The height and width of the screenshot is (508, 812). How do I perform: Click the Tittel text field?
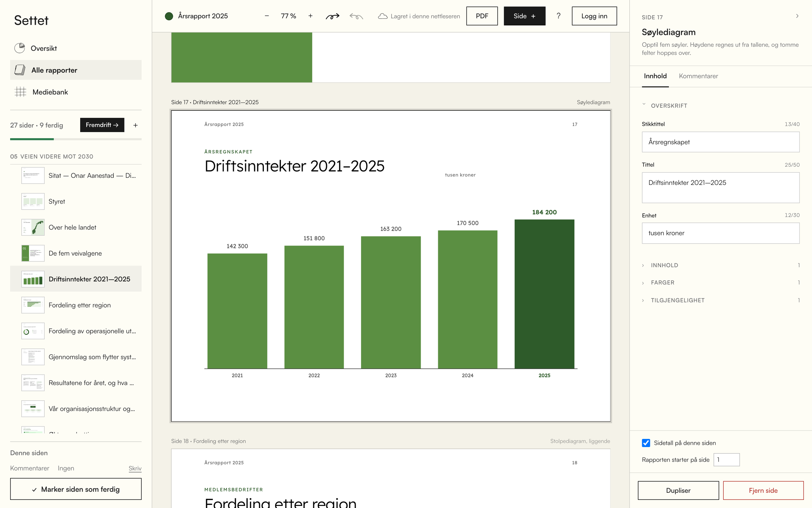(721, 188)
